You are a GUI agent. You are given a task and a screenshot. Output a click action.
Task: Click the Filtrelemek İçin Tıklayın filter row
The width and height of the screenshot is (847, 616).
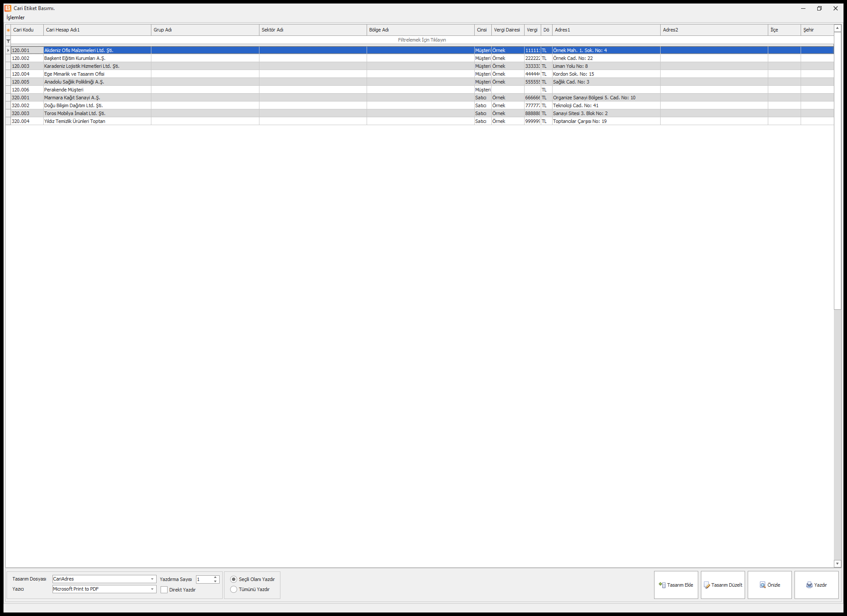(422, 40)
